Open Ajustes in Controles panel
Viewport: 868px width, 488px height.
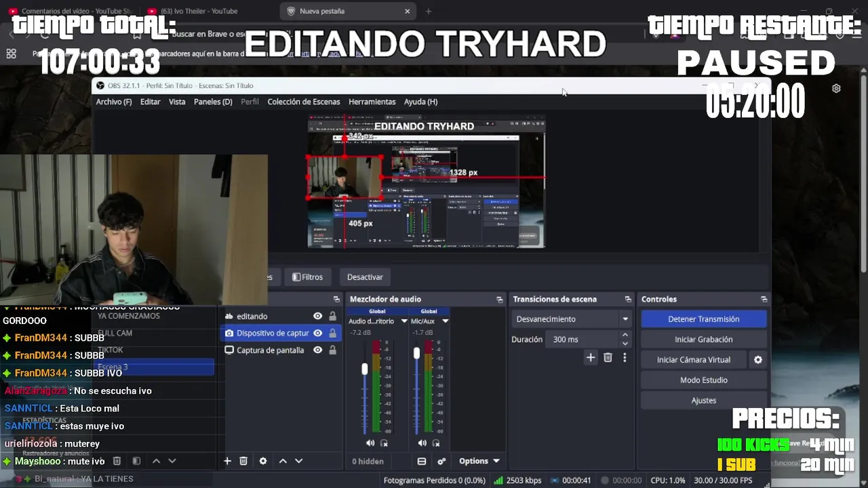(703, 401)
